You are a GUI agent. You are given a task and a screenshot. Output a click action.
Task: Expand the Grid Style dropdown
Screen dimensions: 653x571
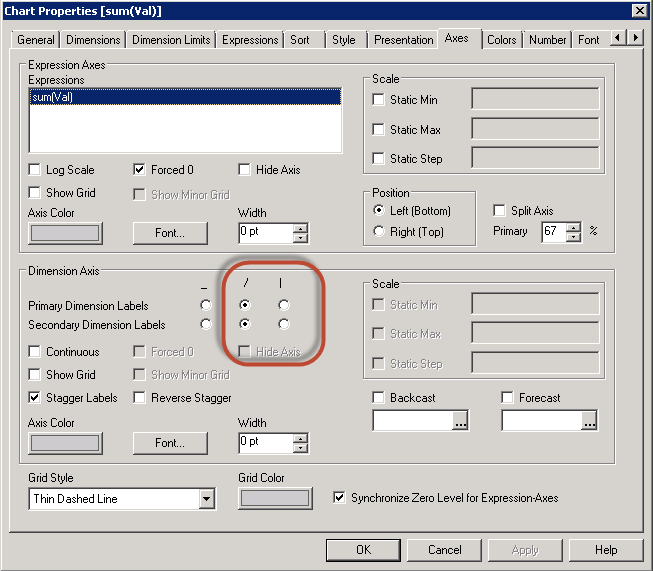206,499
